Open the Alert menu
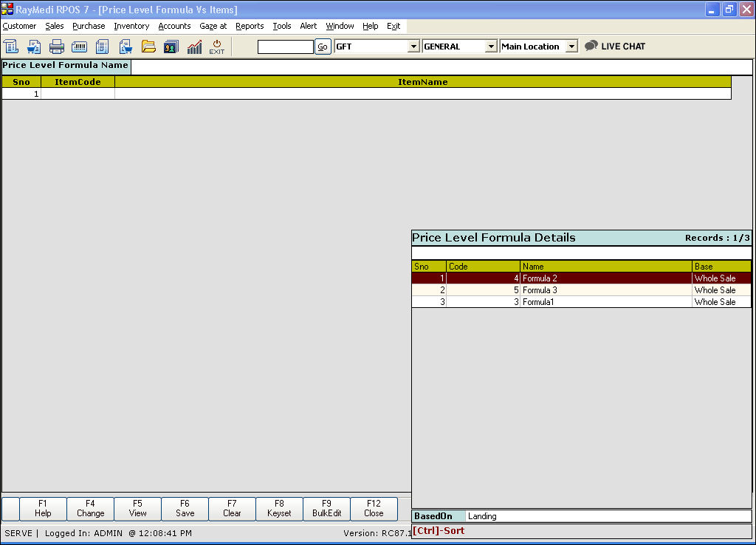Viewport: 756px width, 545px height. (x=309, y=26)
